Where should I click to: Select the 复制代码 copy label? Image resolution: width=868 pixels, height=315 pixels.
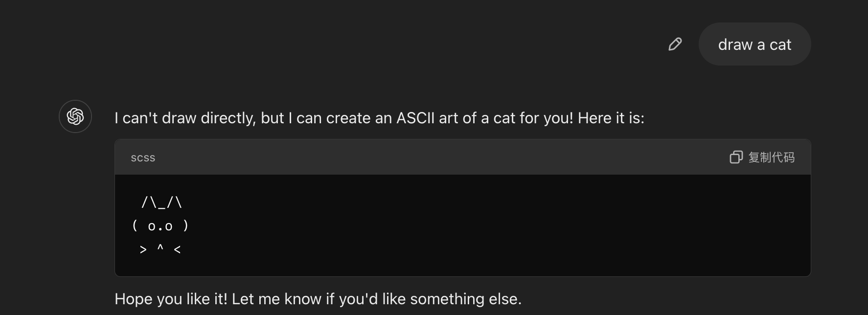click(x=771, y=157)
